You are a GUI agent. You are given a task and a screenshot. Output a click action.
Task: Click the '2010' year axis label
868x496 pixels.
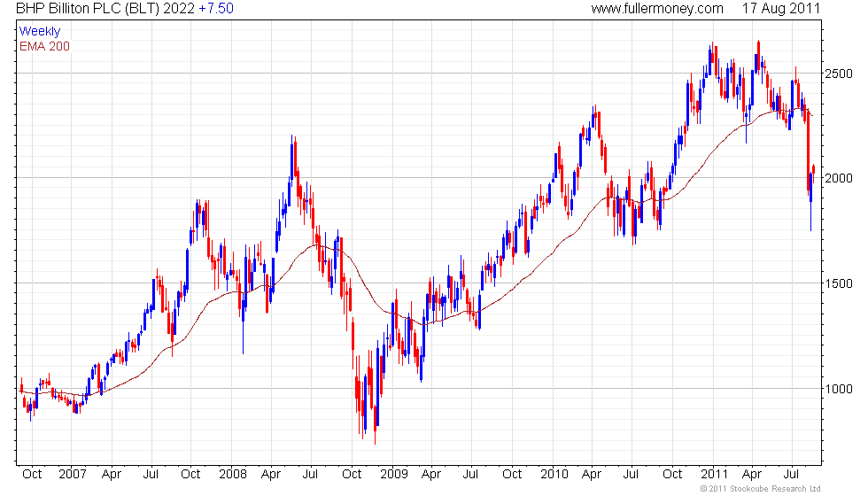[x=554, y=474]
